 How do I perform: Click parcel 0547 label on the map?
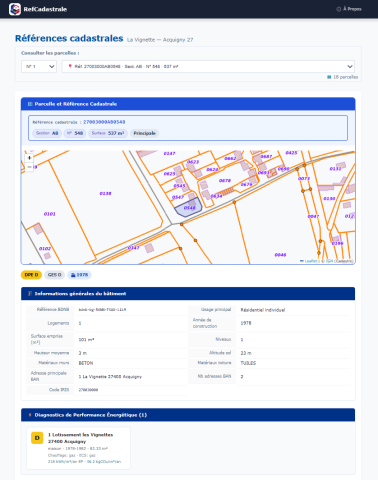pyautogui.click(x=178, y=197)
